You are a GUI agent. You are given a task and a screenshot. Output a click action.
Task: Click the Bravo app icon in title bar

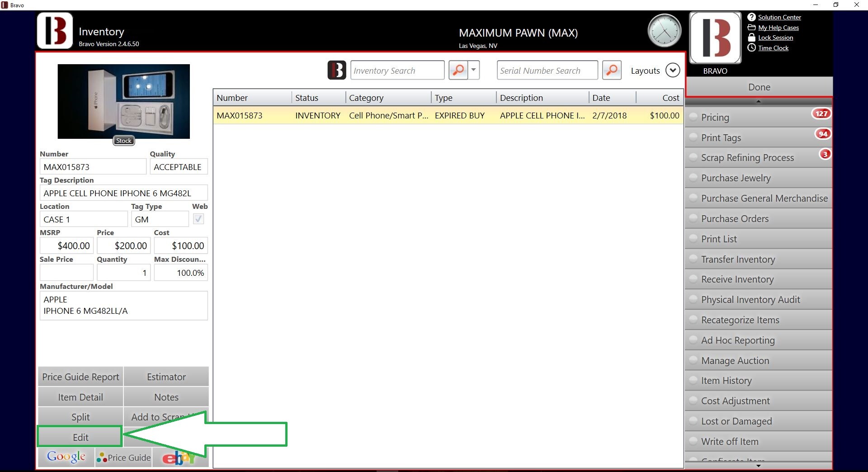(5, 5)
